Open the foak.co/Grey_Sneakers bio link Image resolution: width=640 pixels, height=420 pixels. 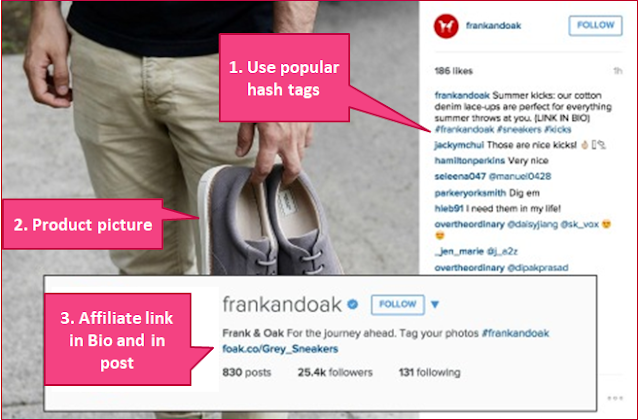(280, 349)
